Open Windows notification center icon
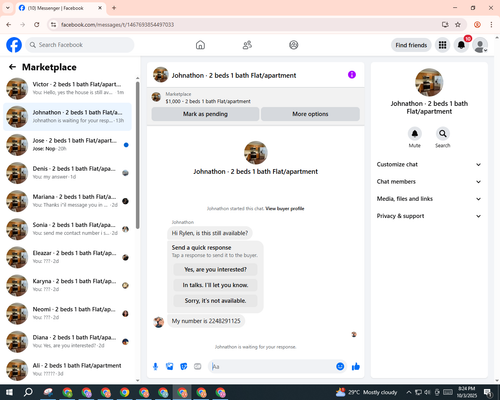The image size is (500, 400). coord(488,392)
